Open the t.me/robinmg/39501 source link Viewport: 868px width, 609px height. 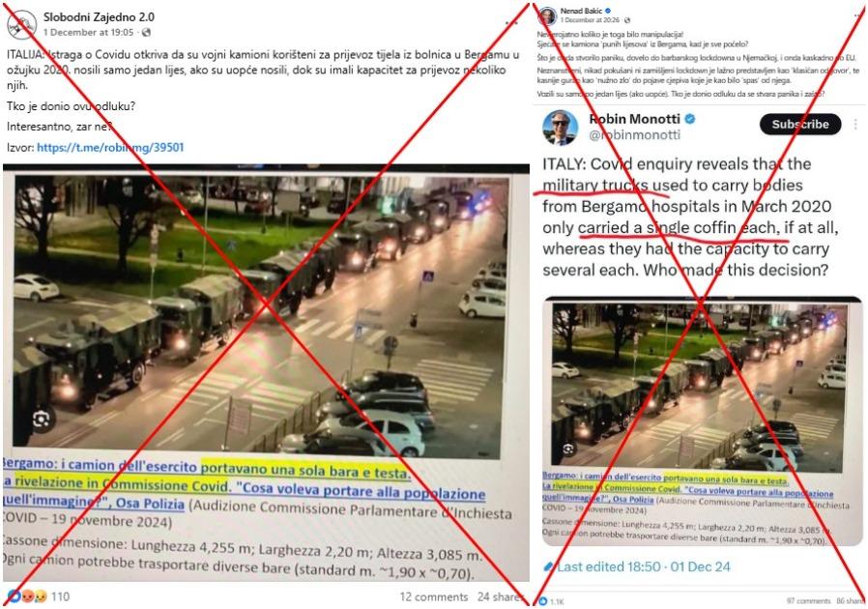click(x=110, y=147)
